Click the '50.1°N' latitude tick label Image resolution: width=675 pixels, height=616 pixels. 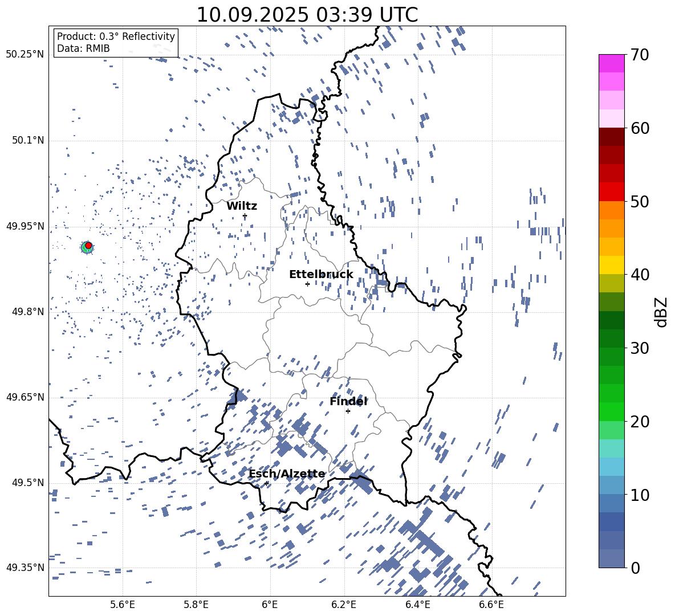click(28, 140)
